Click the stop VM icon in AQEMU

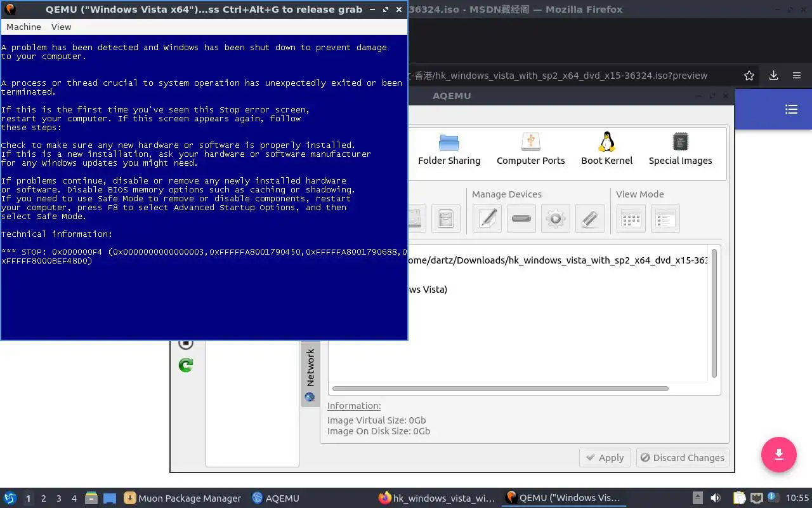[186, 344]
